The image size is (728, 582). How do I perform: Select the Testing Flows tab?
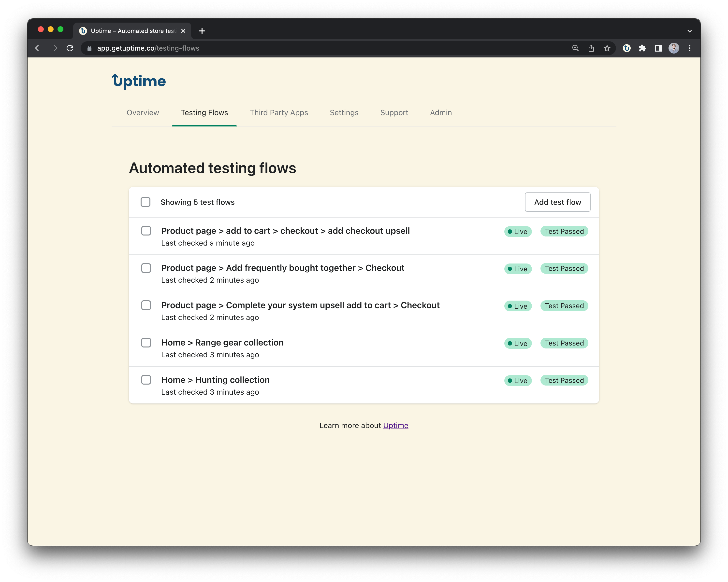[204, 113]
